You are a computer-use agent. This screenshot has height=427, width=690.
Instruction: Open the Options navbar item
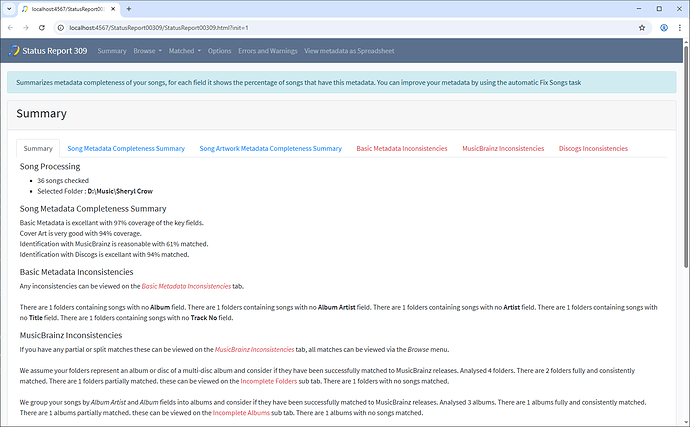(220, 51)
